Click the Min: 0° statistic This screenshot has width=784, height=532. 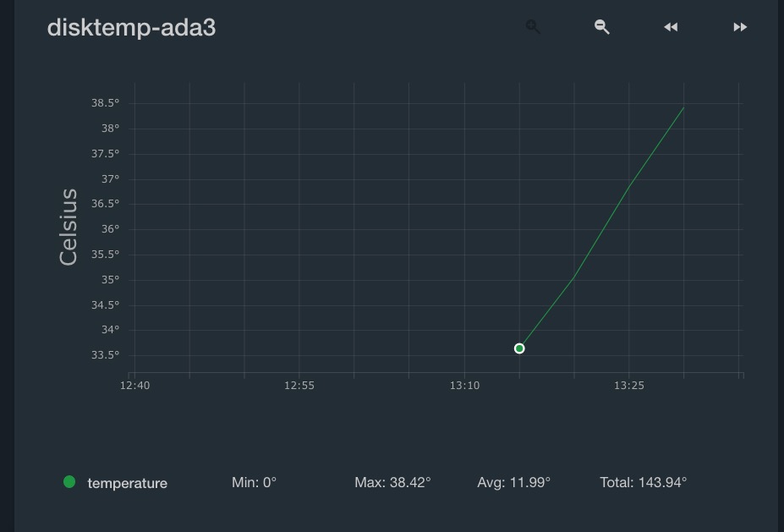(x=254, y=482)
